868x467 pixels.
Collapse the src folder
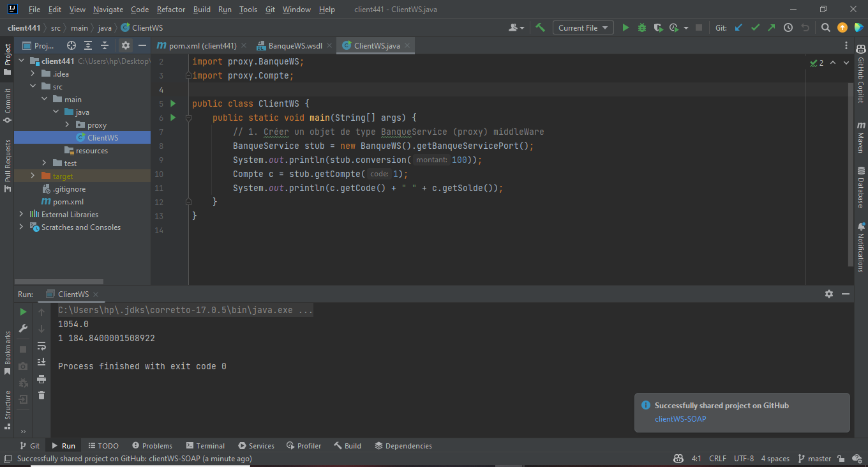(33, 87)
